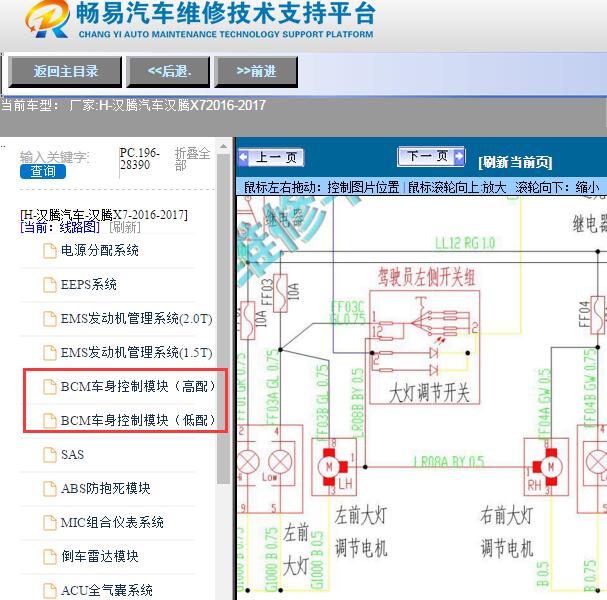Click the 刷新当前页 link
The width and height of the screenshot is (607, 600).
515,162
